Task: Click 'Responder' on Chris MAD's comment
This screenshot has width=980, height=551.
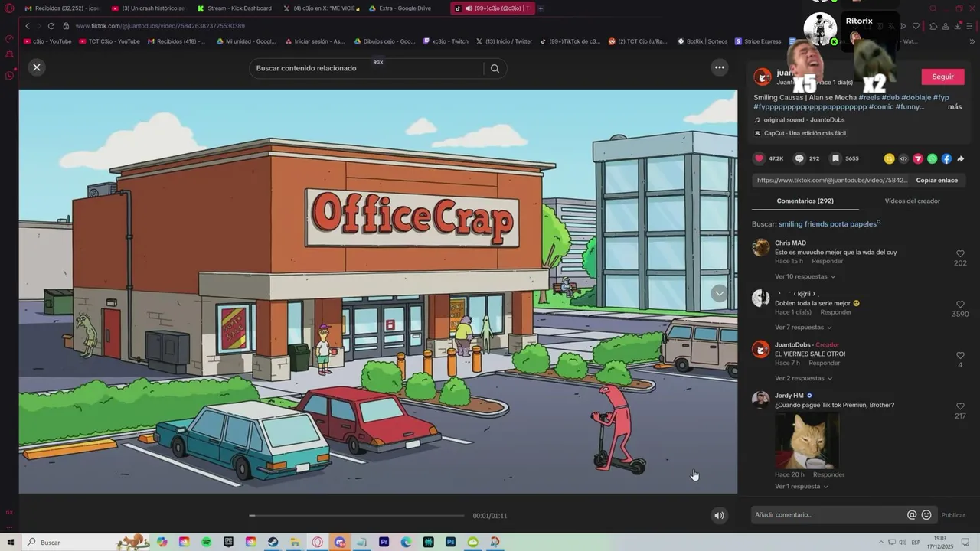Action: pyautogui.click(x=827, y=262)
